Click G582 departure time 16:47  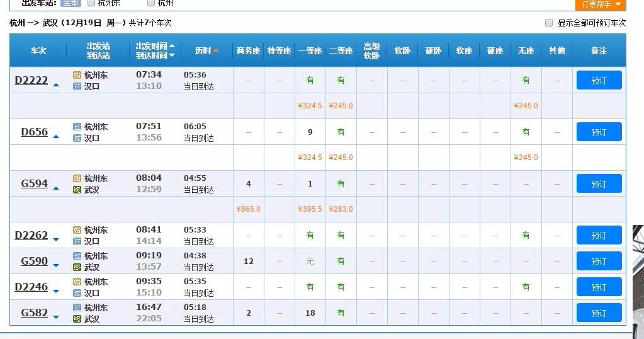(149, 307)
